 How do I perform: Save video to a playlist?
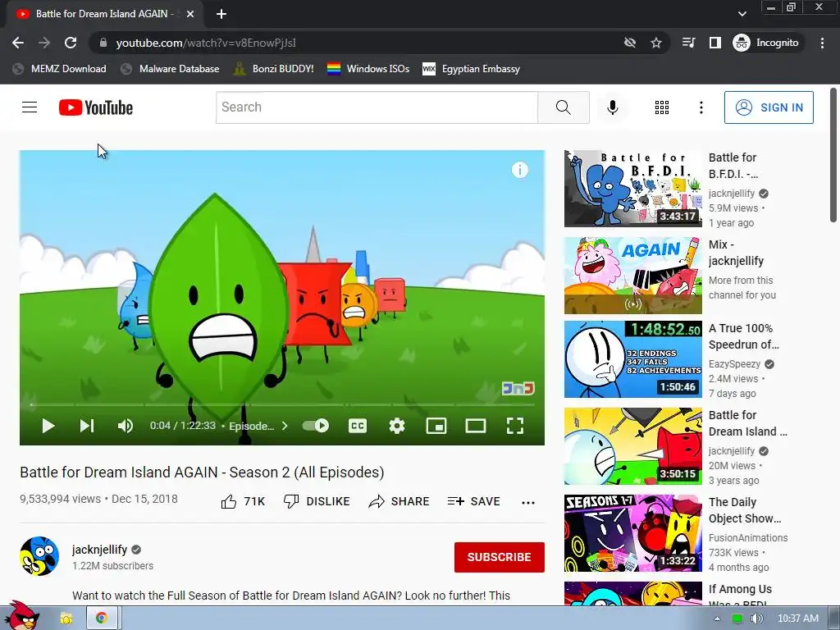(x=473, y=501)
